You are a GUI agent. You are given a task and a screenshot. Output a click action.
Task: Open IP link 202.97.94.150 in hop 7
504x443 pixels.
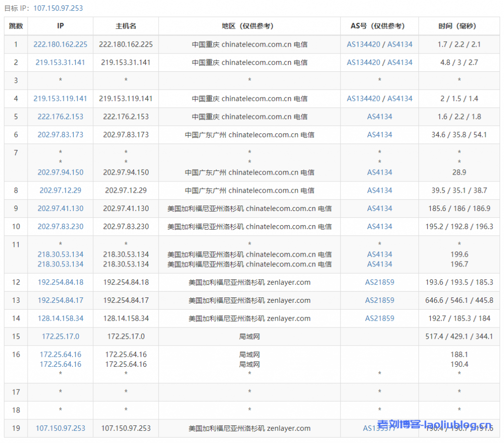coord(61,173)
